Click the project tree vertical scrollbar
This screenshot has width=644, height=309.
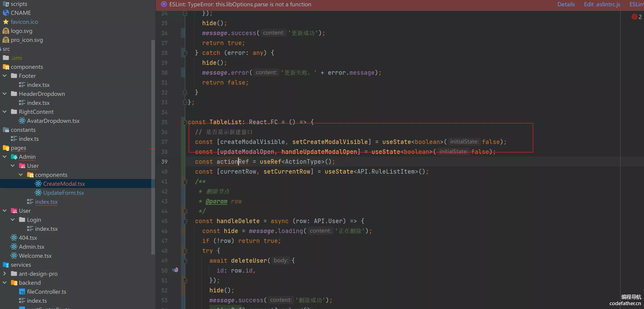tap(153, 147)
